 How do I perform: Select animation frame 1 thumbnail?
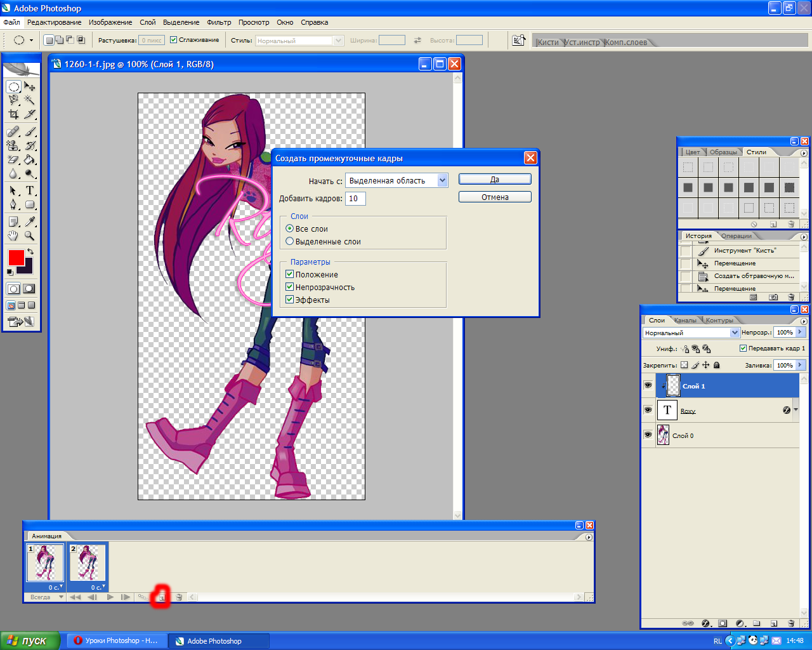[x=45, y=562]
